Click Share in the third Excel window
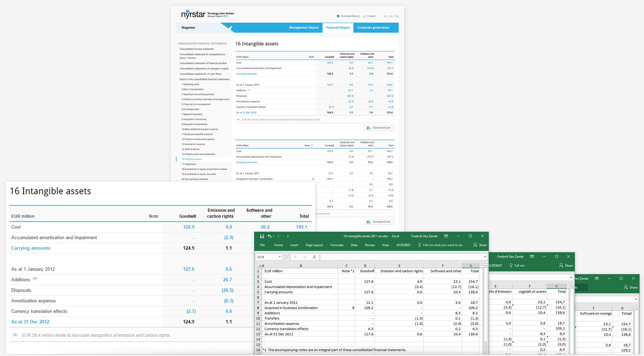644x356 pixels. coord(631,287)
